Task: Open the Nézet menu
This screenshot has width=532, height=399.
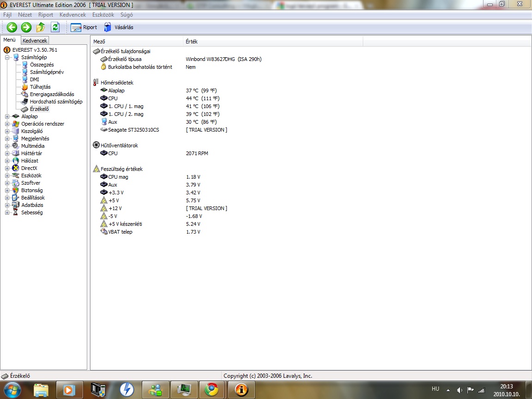Action: pyautogui.click(x=25, y=15)
